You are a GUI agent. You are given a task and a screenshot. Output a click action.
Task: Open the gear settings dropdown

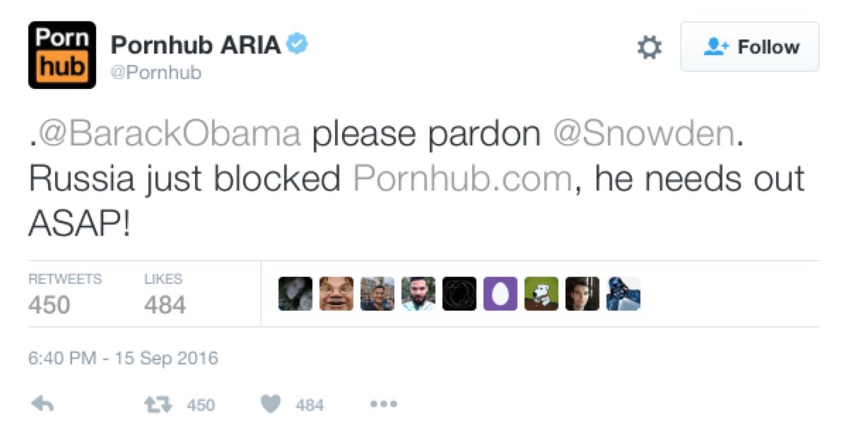[x=650, y=47]
